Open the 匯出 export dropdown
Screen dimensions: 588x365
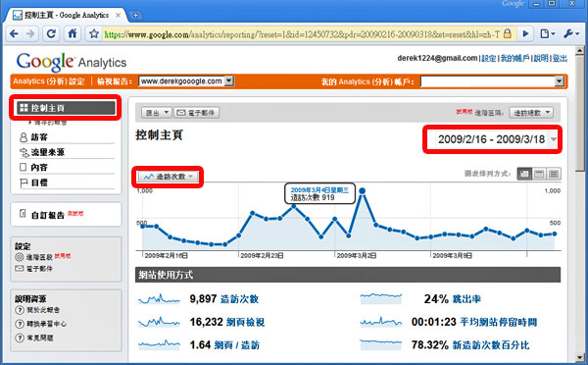157,113
